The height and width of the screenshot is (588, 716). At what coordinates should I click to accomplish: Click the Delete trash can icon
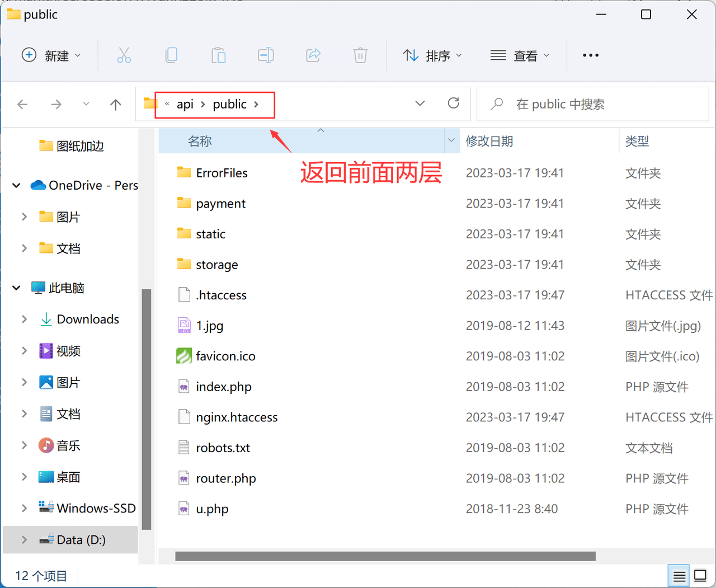point(360,55)
